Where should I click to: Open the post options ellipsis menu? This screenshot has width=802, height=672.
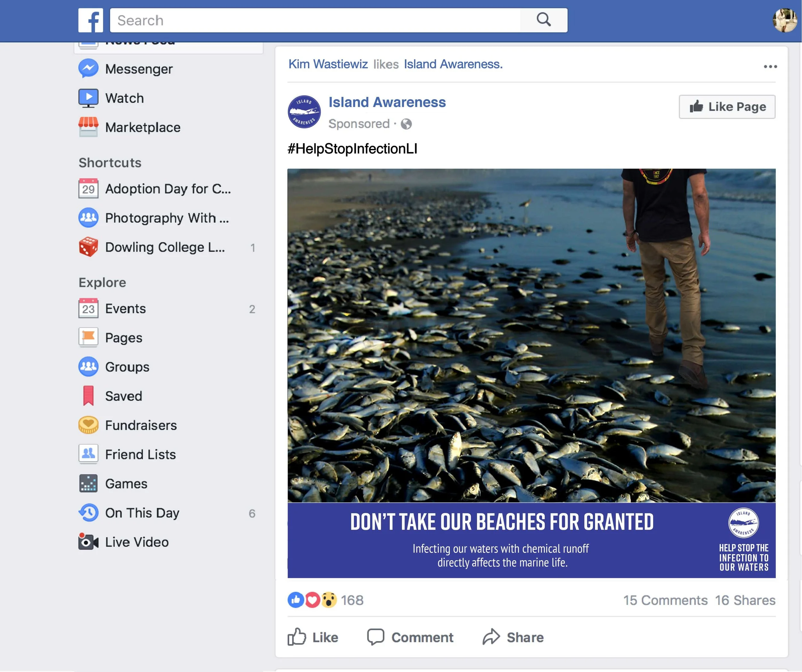770,66
